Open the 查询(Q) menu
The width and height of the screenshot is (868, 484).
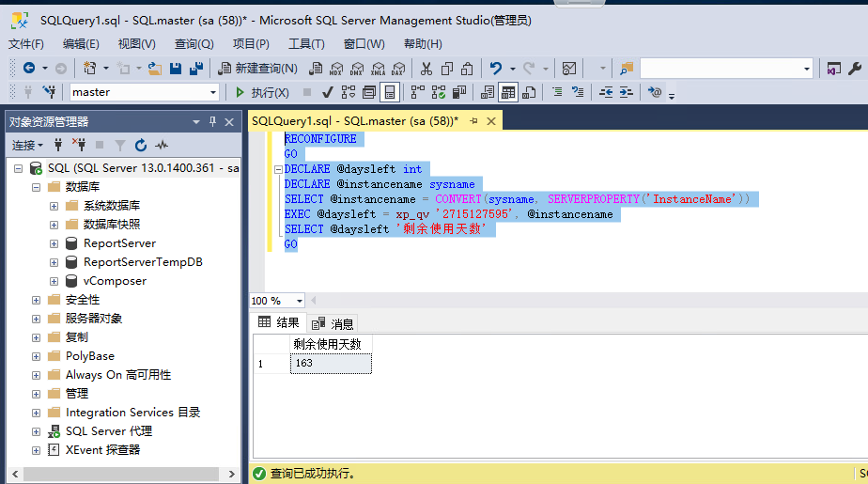pyautogui.click(x=194, y=44)
